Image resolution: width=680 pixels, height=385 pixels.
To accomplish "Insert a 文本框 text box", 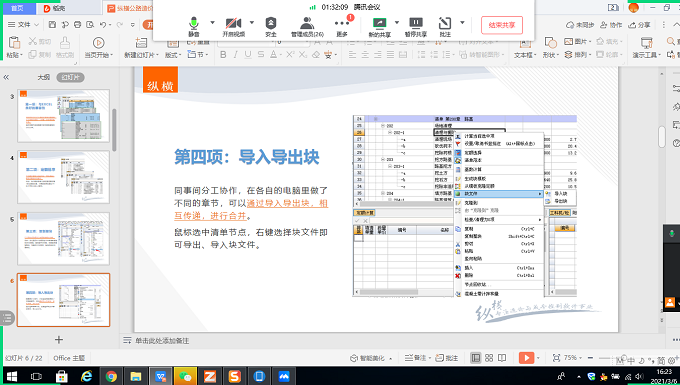I will [x=525, y=47].
